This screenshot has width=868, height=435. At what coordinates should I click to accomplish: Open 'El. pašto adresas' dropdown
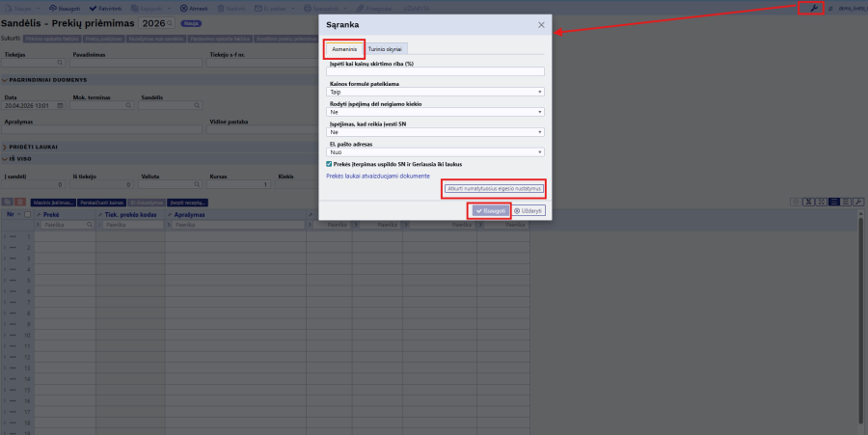point(437,151)
